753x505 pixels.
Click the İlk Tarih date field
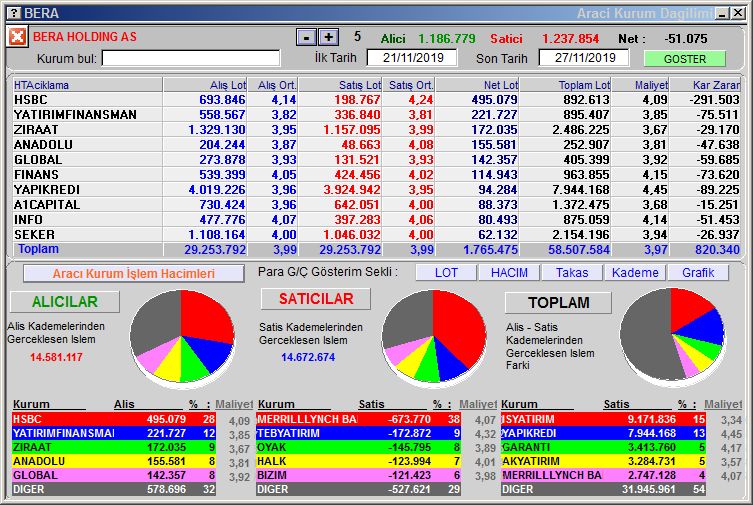[x=412, y=58]
